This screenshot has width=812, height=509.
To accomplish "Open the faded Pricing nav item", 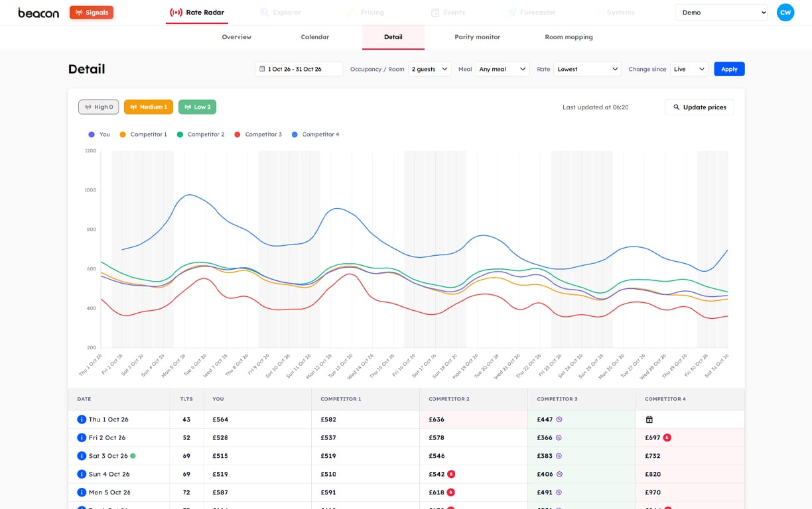I will pyautogui.click(x=365, y=13).
